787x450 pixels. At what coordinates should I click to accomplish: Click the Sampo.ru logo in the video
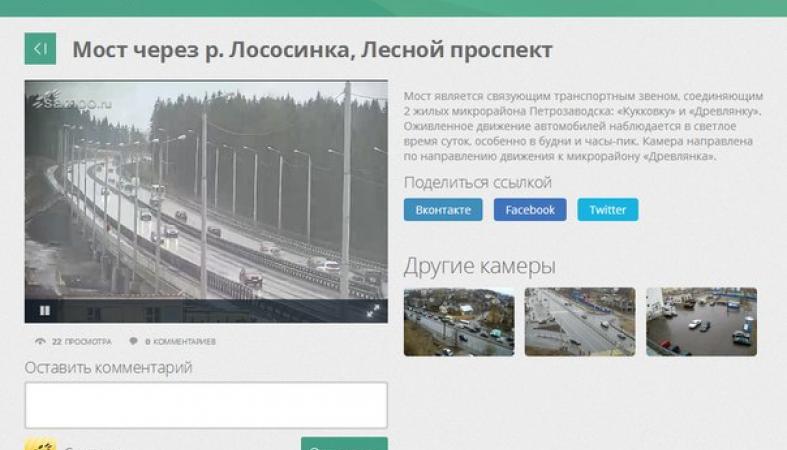[73, 101]
